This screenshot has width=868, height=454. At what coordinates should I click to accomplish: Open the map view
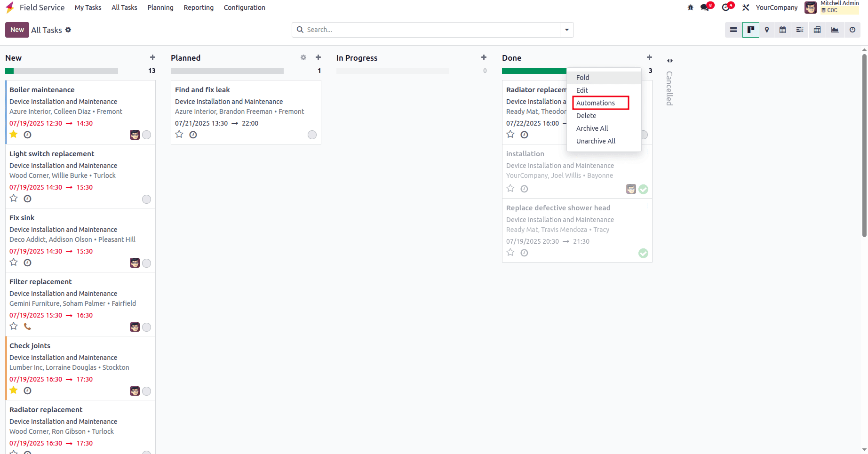(767, 30)
